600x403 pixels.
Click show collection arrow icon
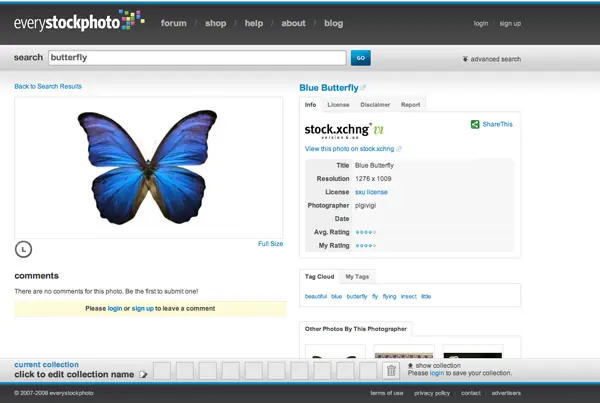pos(410,365)
